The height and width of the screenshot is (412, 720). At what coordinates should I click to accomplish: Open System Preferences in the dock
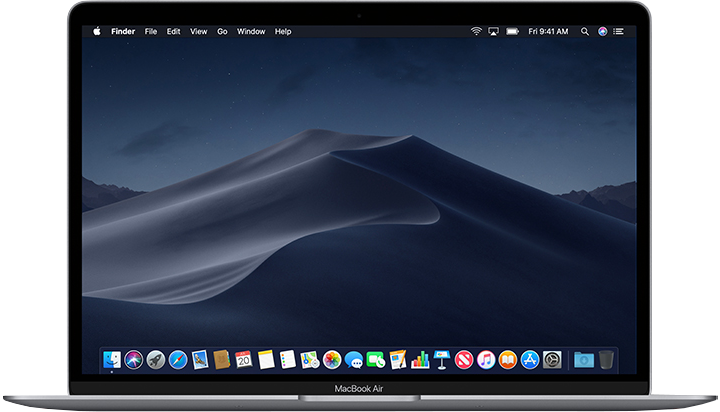(x=552, y=359)
